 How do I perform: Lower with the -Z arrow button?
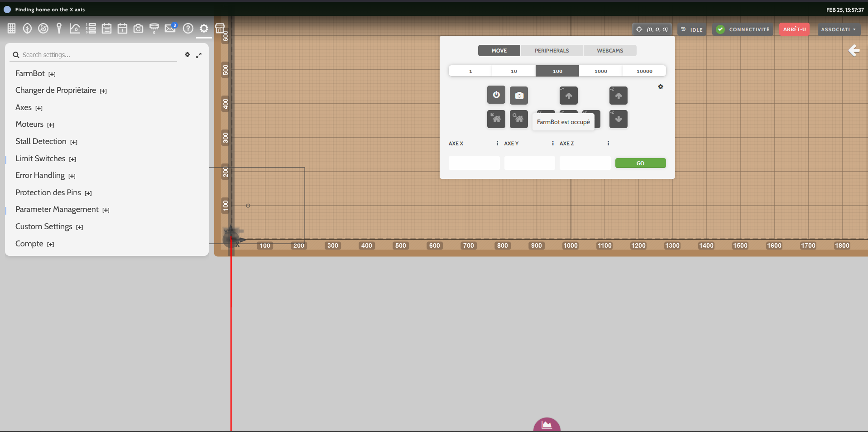coord(619,119)
